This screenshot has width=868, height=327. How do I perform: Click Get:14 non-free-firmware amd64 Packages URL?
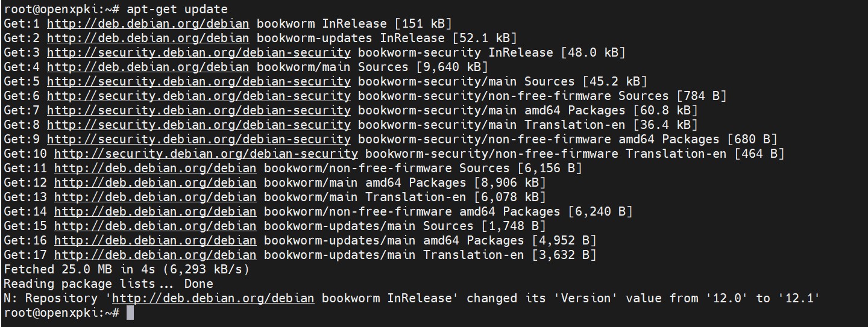(x=155, y=212)
